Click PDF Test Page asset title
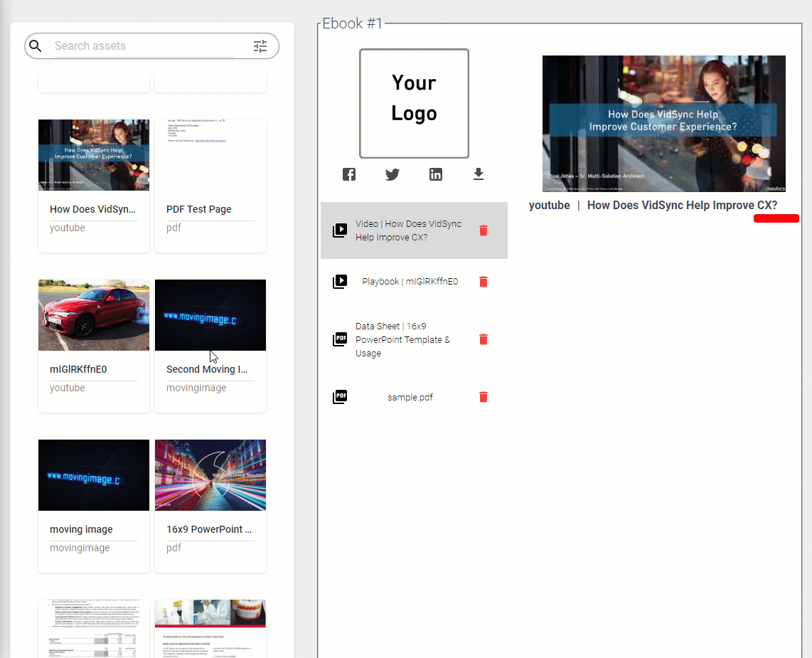This screenshot has width=812, height=658. [199, 209]
